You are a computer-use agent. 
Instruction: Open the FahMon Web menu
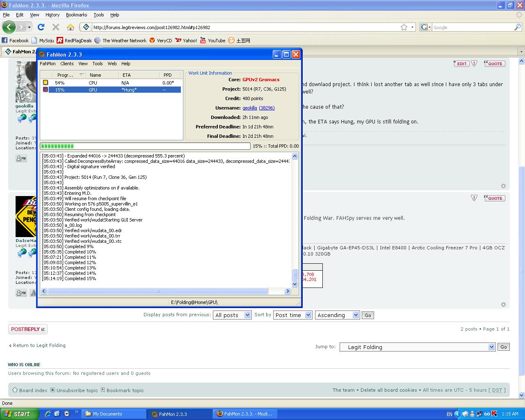(112, 64)
